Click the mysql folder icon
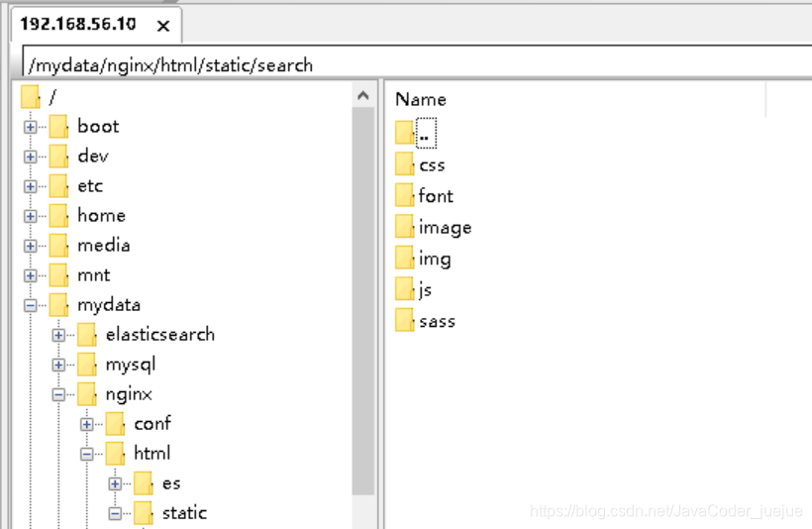This screenshot has height=529, width=812. click(x=87, y=365)
